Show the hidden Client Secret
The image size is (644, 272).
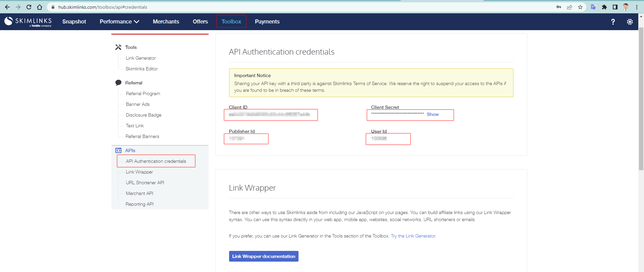(x=432, y=115)
